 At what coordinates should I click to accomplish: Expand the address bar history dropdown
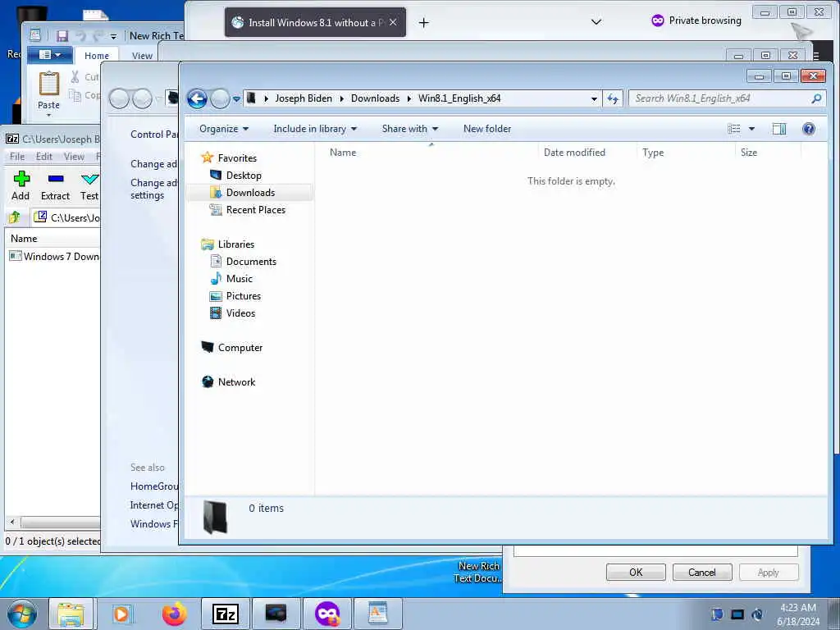[x=594, y=98]
